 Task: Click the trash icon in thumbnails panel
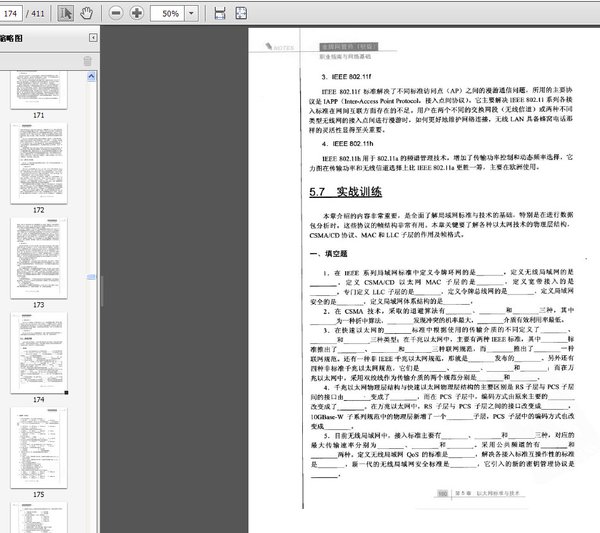tap(88, 61)
